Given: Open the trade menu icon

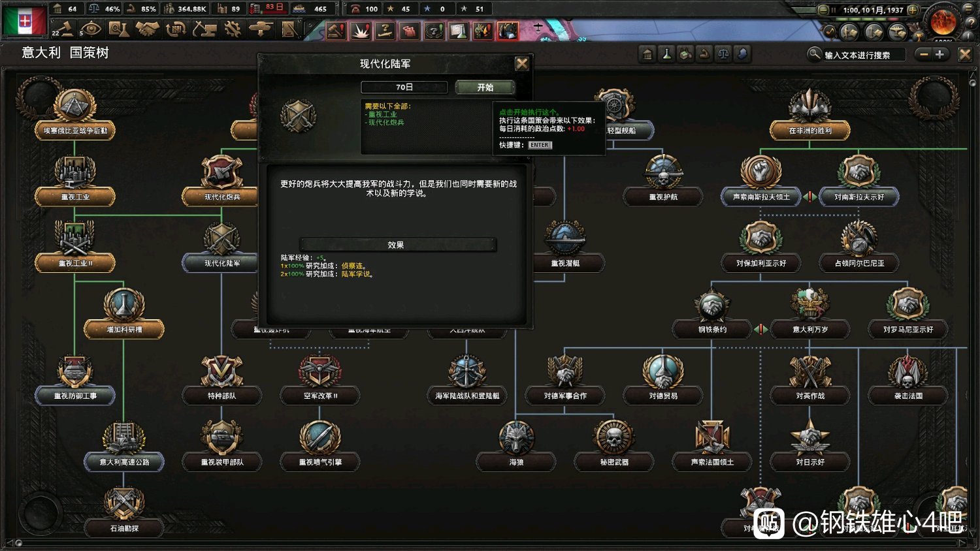Looking at the screenshot, I should 176,29.
